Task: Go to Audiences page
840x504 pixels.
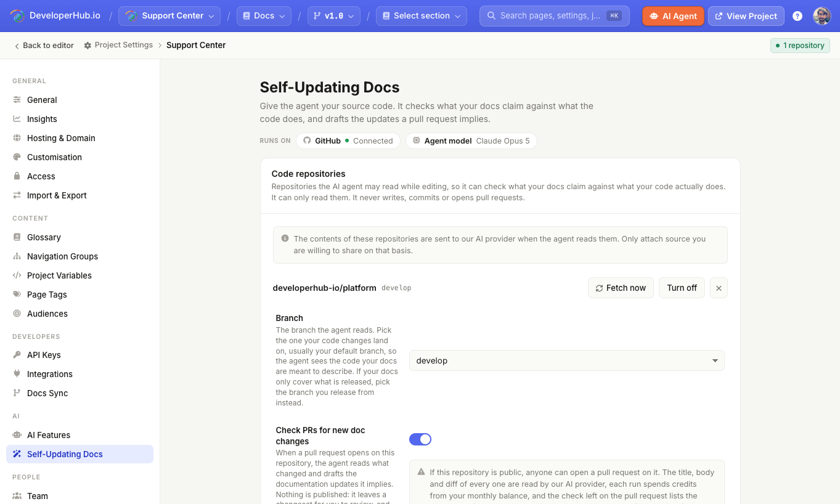Action: coord(80,314)
